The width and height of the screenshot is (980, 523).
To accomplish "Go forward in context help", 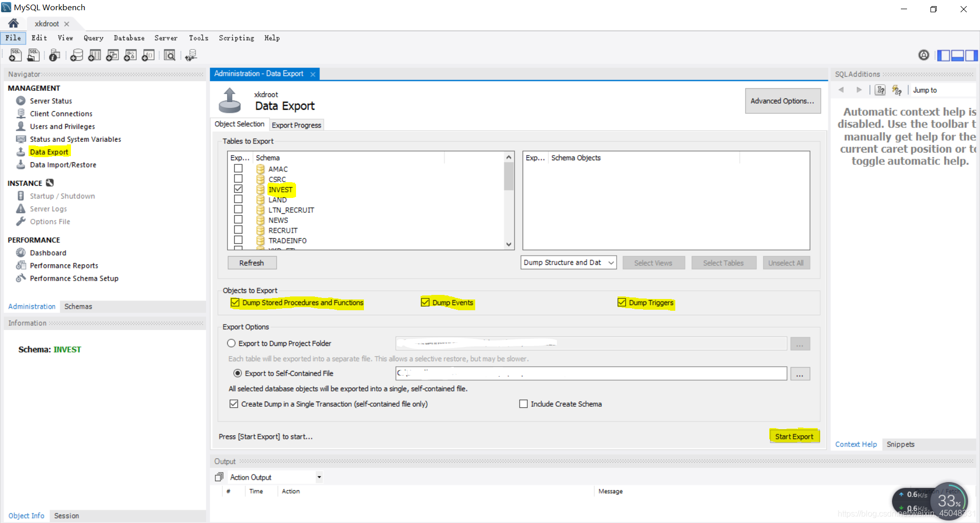I will 859,90.
